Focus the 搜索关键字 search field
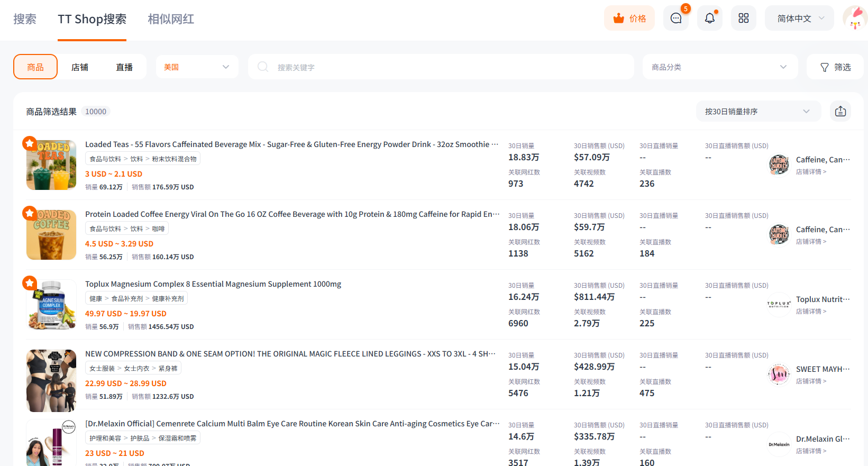The width and height of the screenshot is (868, 466). [x=441, y=67]
